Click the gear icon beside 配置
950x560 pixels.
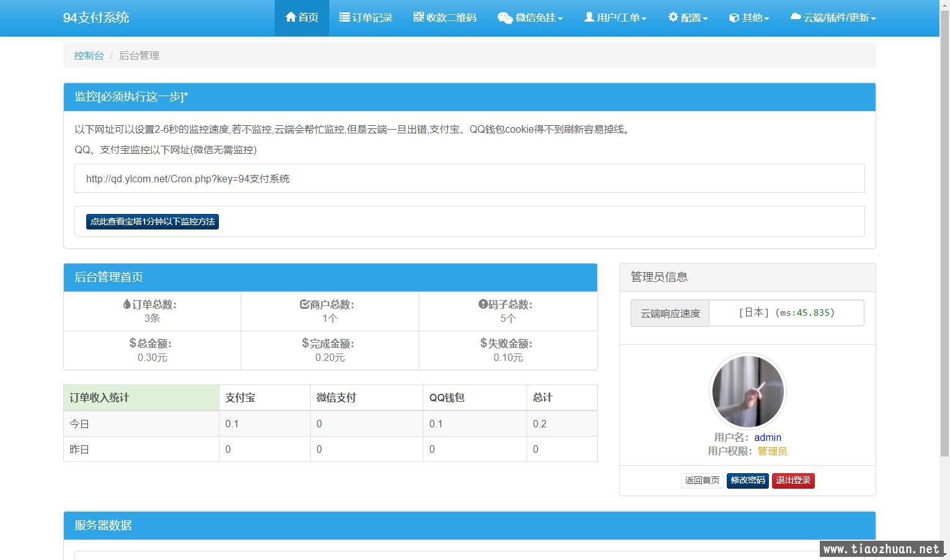[x=673, y=17]
